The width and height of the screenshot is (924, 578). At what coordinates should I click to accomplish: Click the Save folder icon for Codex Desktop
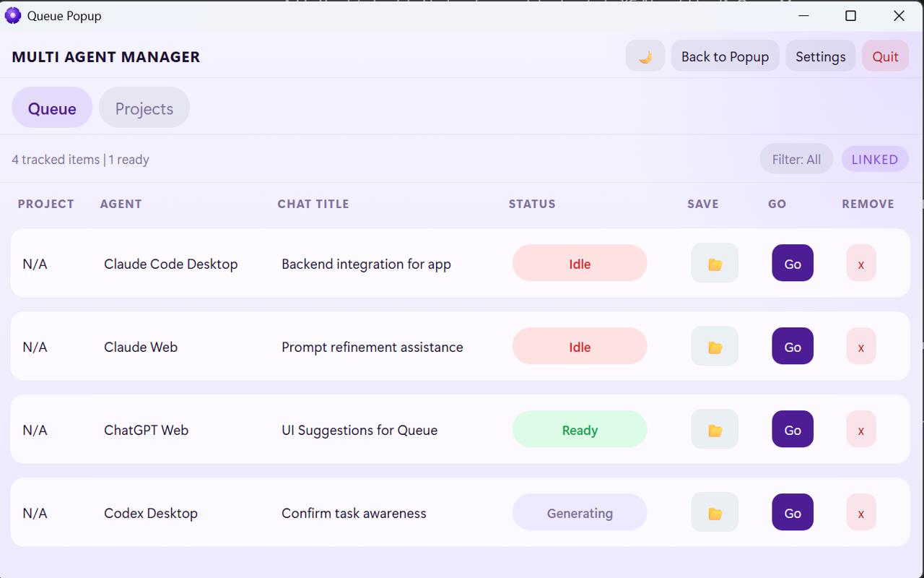[x=714, y=512]
